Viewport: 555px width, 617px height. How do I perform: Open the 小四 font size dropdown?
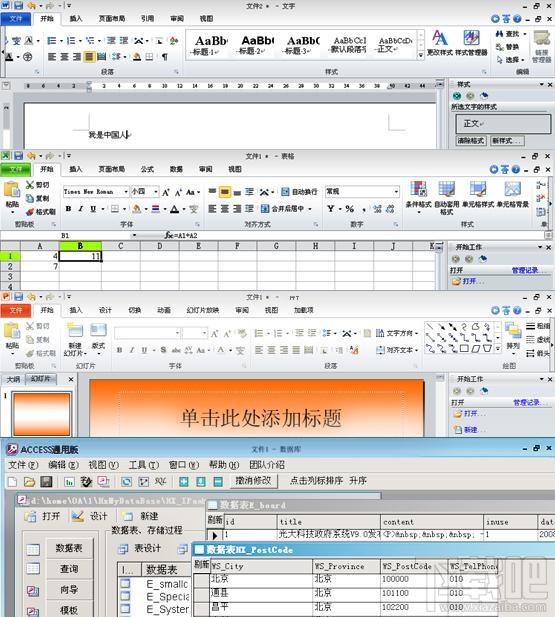pyautogui.click(x=156, y=192)
